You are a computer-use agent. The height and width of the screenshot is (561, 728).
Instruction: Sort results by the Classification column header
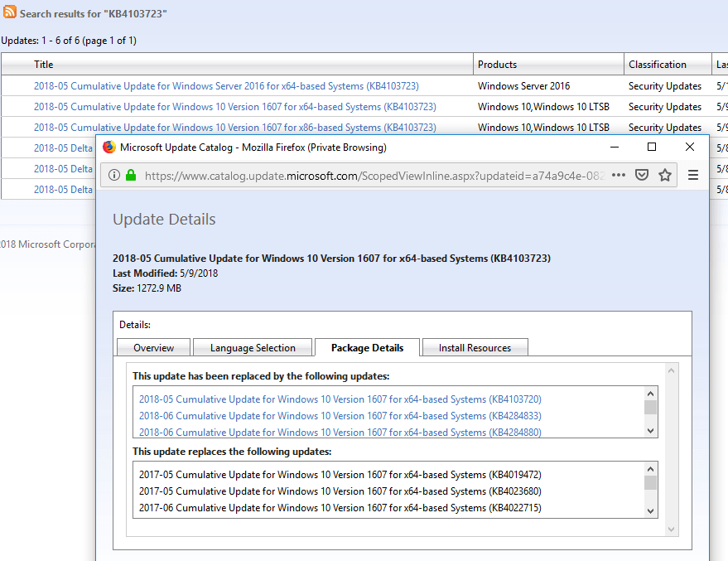point(657,65)
